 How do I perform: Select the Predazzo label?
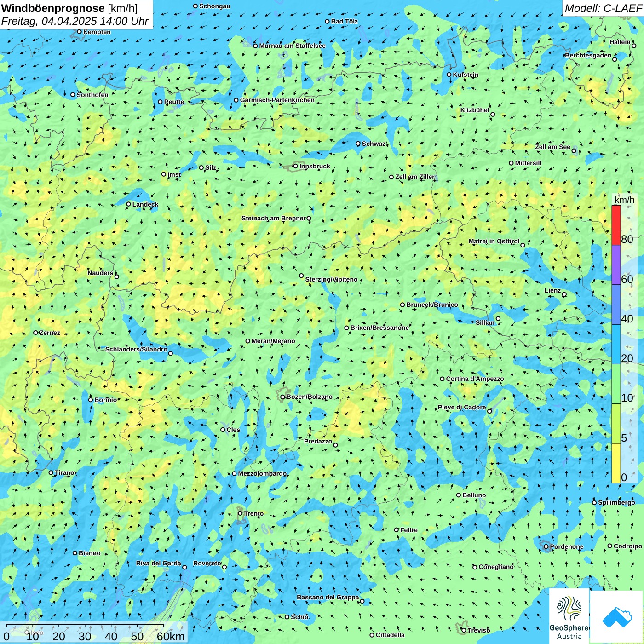(x=318, y=441)
